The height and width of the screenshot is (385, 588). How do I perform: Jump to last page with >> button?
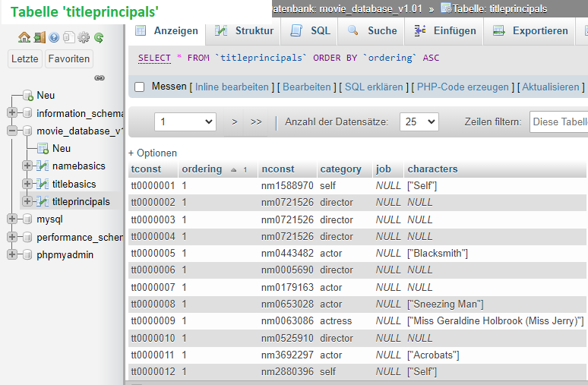tap(256, 121)
